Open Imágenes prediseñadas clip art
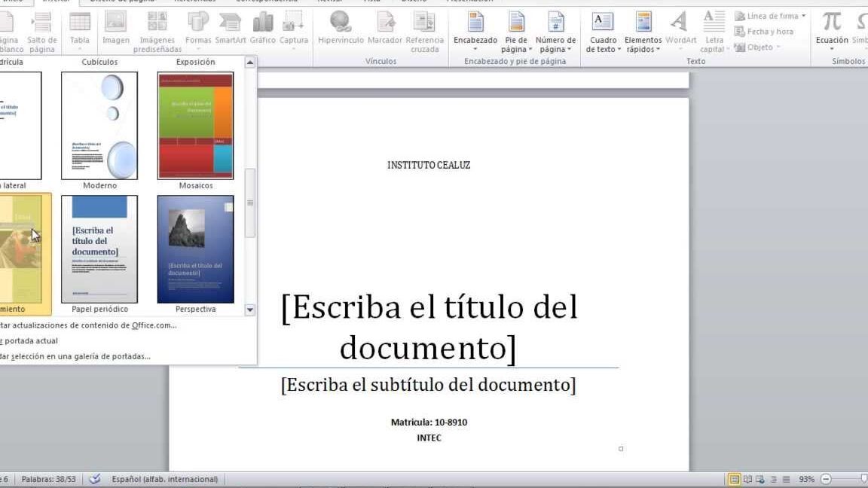The height and width of the screenshot is (488, 868). click(157, 31)
